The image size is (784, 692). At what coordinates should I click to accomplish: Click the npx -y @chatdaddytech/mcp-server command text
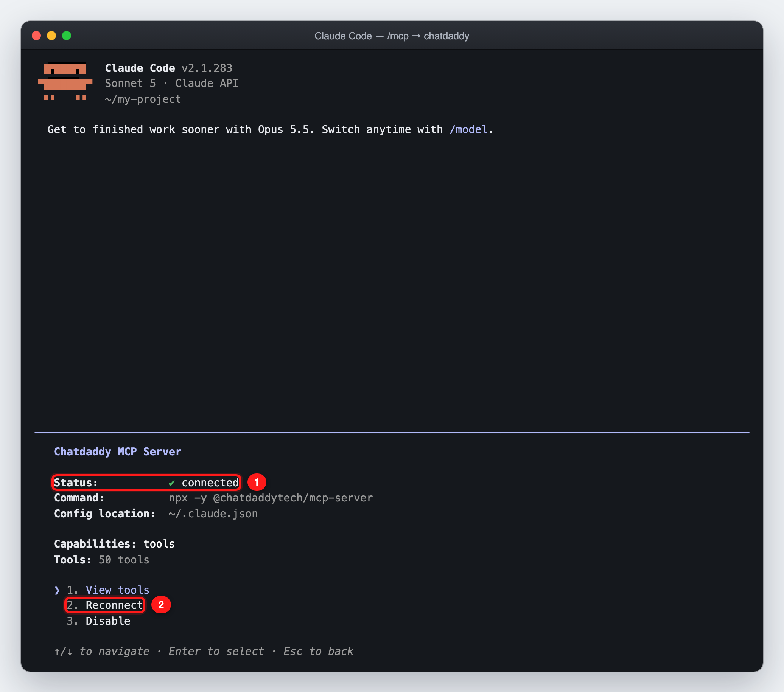click(x=271, y=498)
